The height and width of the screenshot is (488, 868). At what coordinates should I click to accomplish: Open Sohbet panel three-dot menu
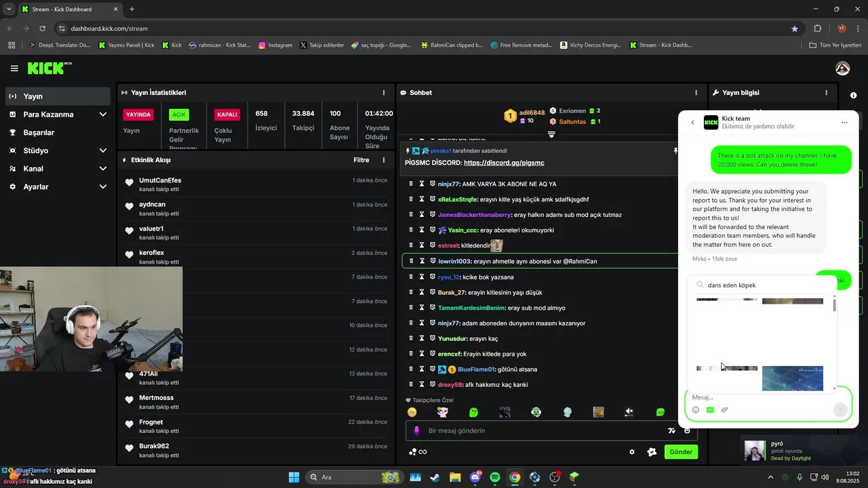pyautogui.click(x=696, y=93)
